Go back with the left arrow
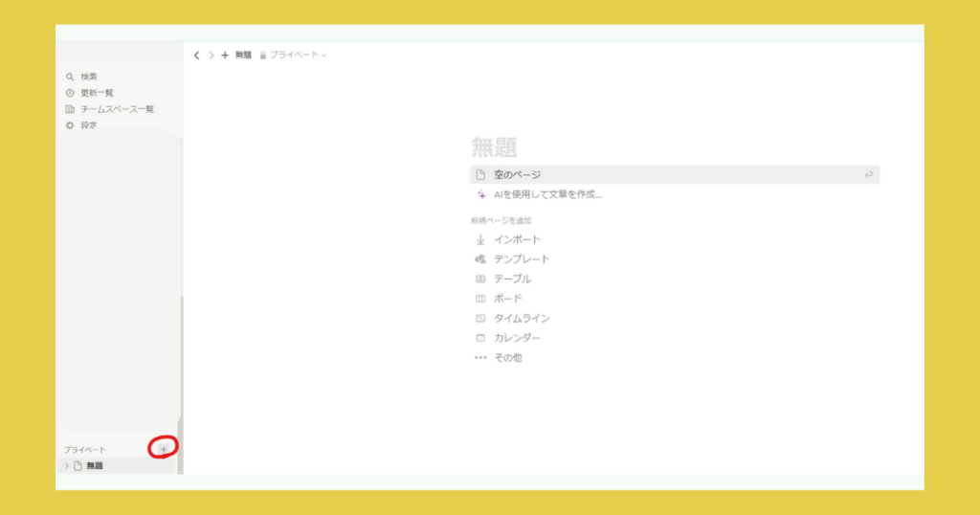The image size is (980, 515). (197, 56)
